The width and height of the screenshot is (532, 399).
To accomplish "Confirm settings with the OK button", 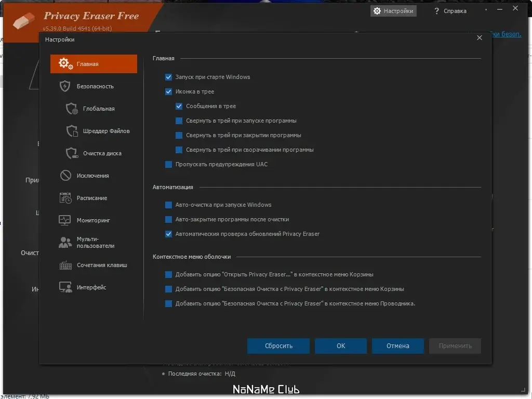I will [x=341, y=345].
